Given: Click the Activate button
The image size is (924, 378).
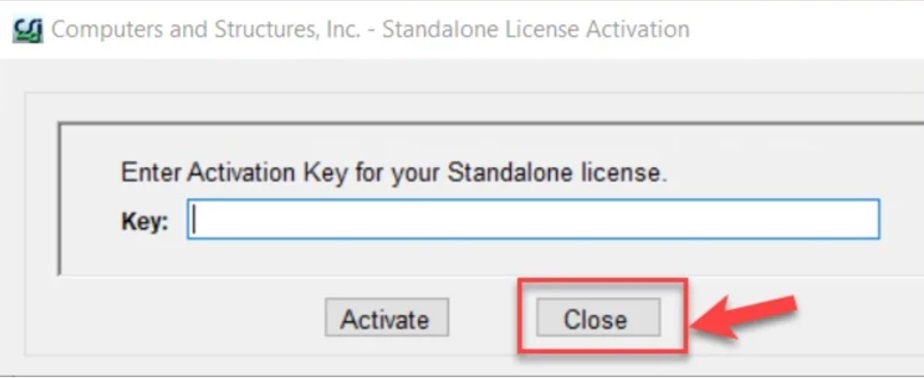Looking at the screenshot, I should (x=387, y=318).
